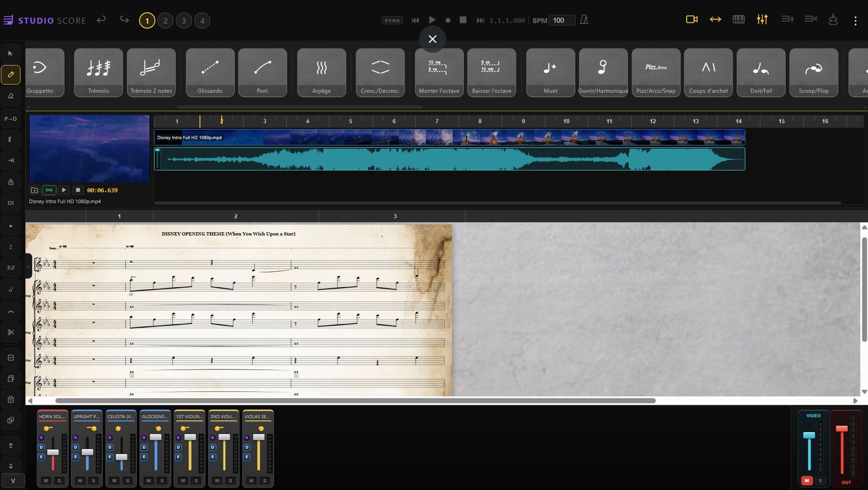Select the Muet articulation
This screenshot has height=490, width=868.
[551, 73]
